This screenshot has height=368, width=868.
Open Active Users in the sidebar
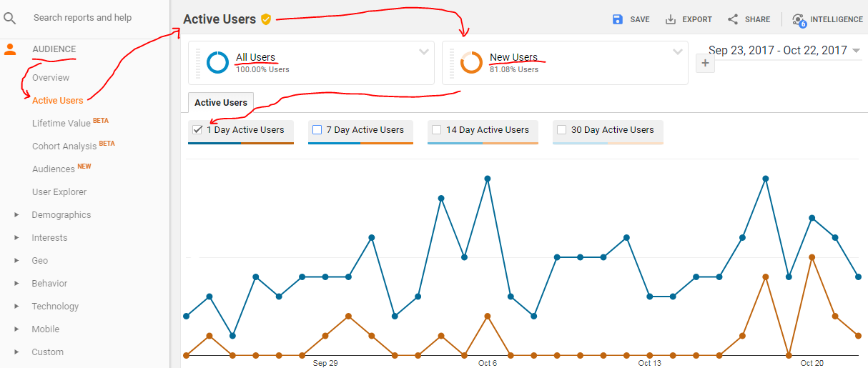[x=57, y=100]
